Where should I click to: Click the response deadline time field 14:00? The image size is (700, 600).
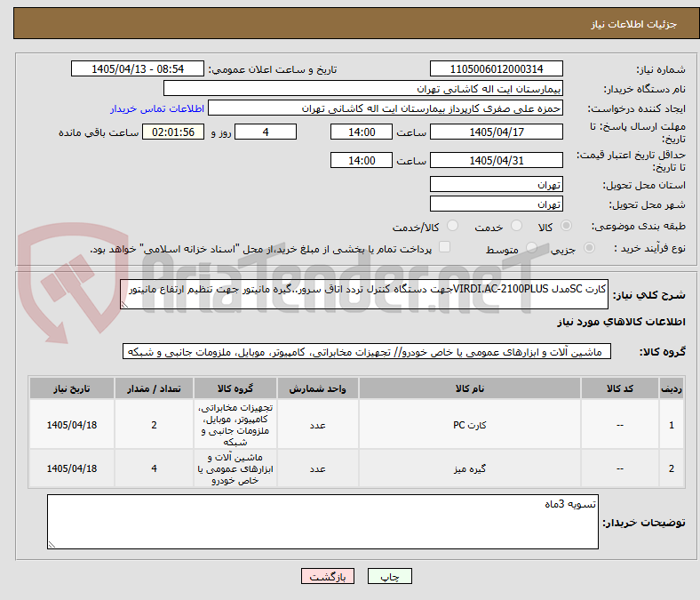[x=362, y=132]
